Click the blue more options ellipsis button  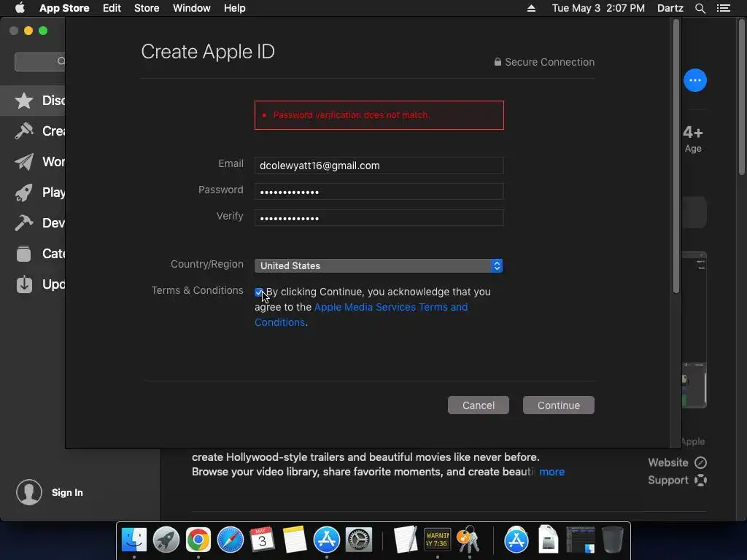point(695,80)
